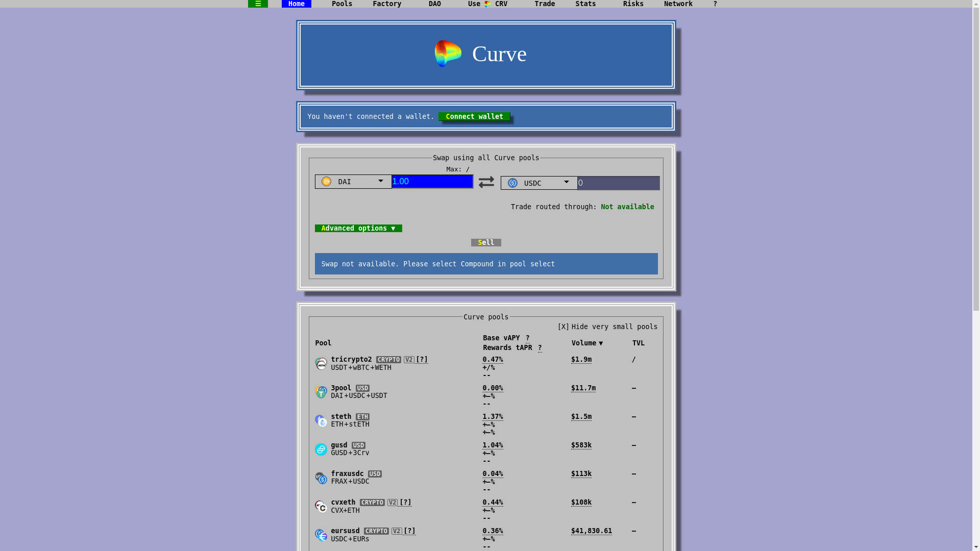Open eursusd [?] info marker
Screen dimensions: 980x551
[x=410, y=531]
